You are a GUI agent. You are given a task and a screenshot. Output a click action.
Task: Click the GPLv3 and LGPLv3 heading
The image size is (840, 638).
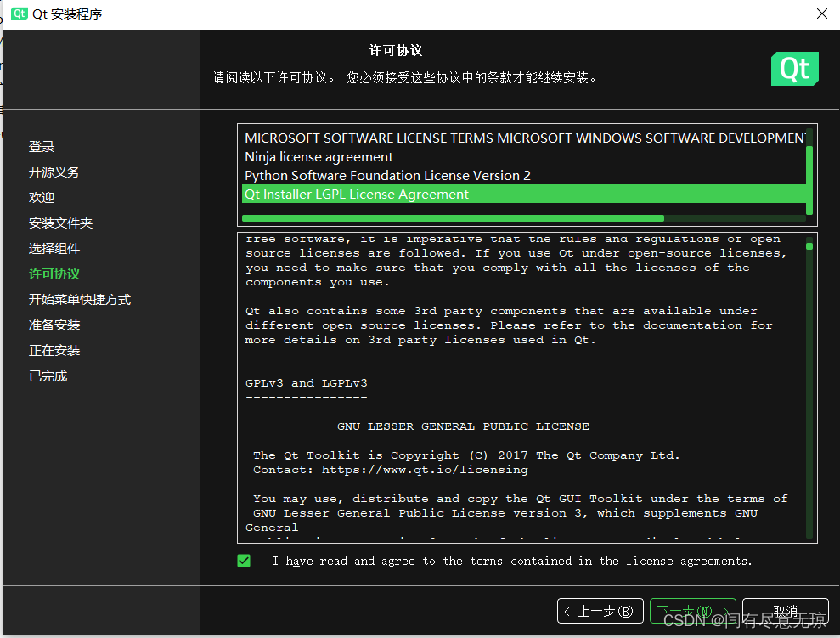tap(307, 383)
